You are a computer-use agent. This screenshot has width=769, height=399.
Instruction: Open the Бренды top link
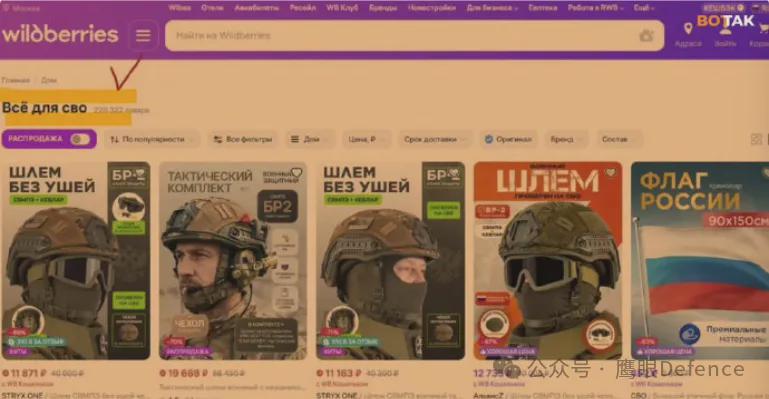383,8
